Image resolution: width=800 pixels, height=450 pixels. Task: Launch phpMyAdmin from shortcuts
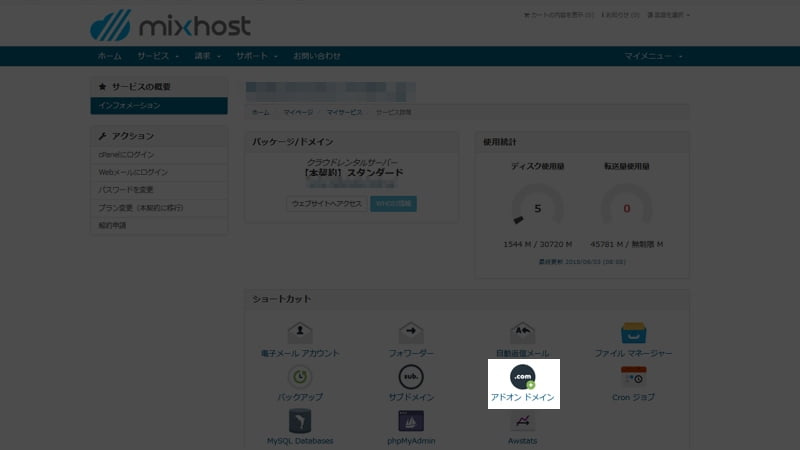click(x=411, y=421)
